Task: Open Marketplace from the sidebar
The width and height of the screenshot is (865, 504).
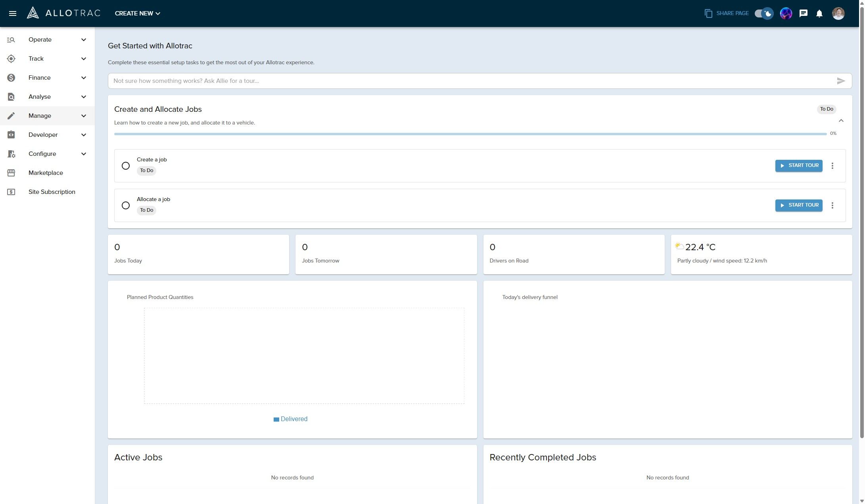Action: tap(46, 173)
